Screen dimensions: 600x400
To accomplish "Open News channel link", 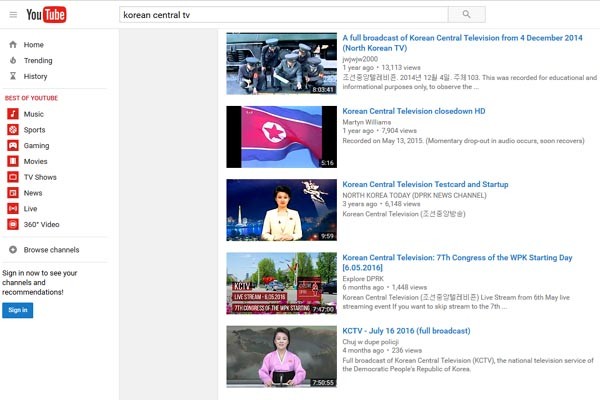I will click(x=33, y=193).
